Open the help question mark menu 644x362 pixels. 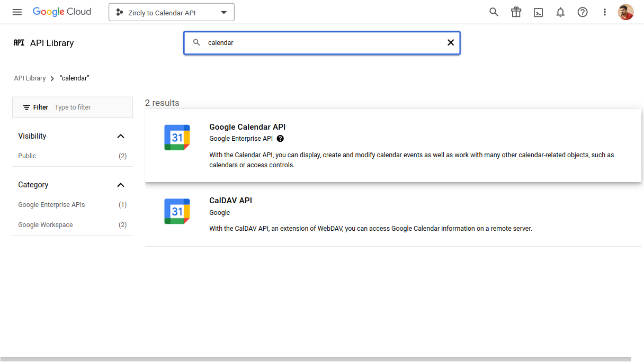pos(583,12)
